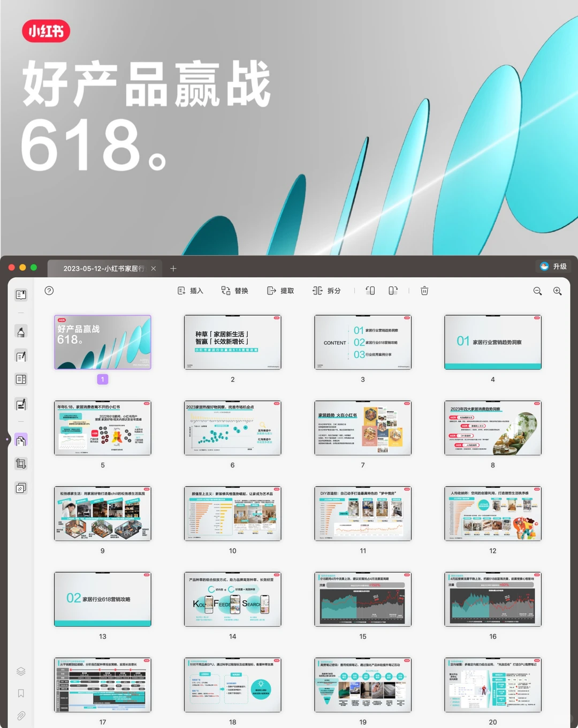The height and width of the screenshot is (728, 578).
Task: Select page 15 traffic chart thumbnail
Action: point(363,599)
